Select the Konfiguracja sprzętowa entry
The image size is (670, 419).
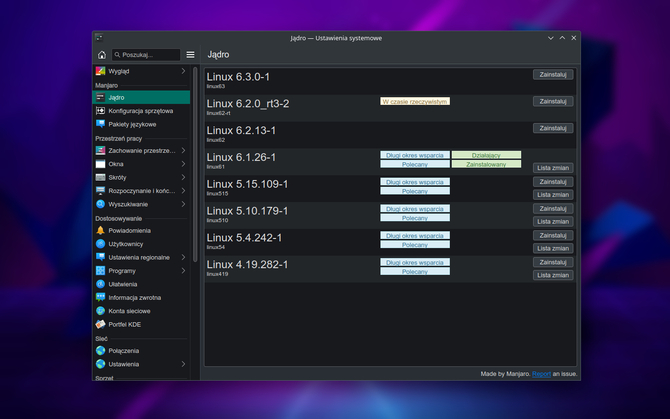point(141,111)
